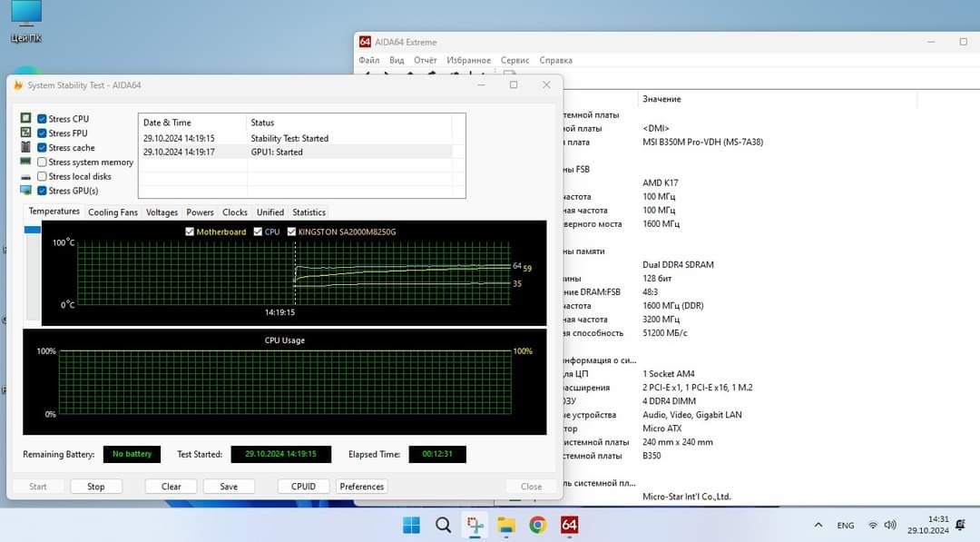Uncheck Stress GPU(s) option
Screen dimensions: 980x542
tap(42, 191)
